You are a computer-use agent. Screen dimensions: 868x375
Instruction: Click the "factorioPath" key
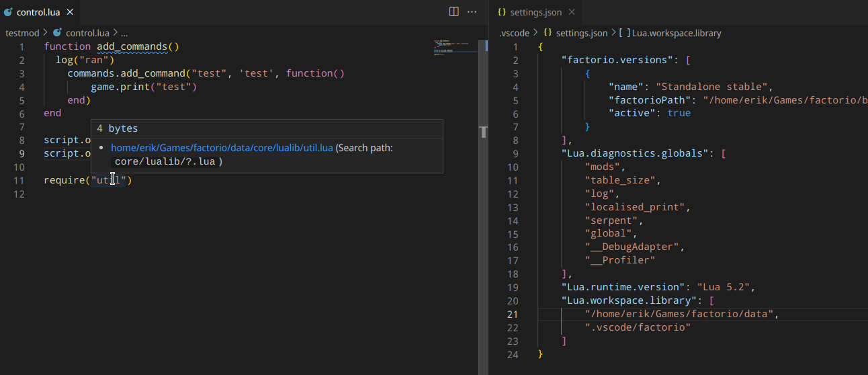(x=650, y=100)
